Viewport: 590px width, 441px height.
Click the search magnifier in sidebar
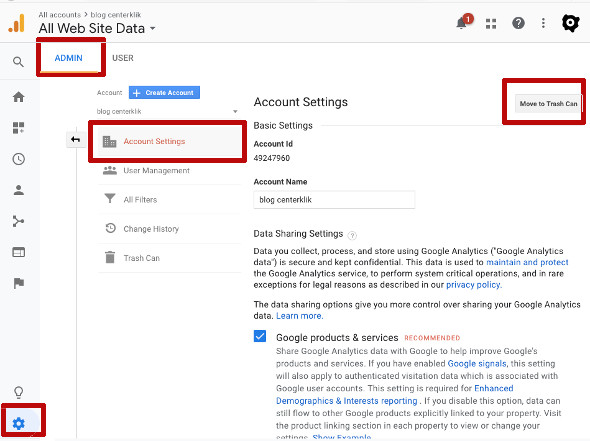coord(18,62)
